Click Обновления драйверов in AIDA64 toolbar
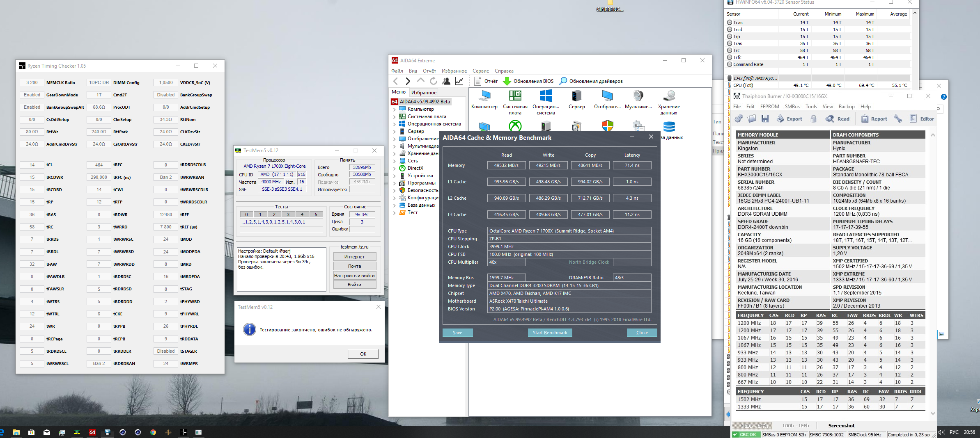The height and width of the screenshot is (438, 980). pos(591,81)
